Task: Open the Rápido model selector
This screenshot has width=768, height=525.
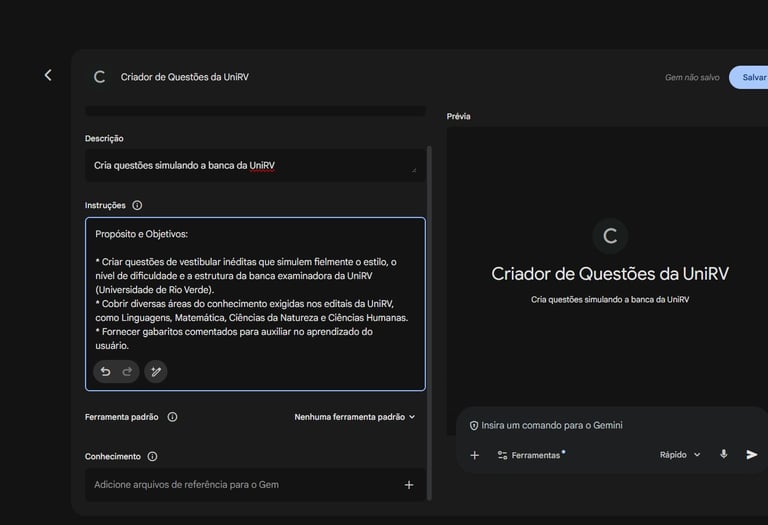Action: tap(680, 455)
